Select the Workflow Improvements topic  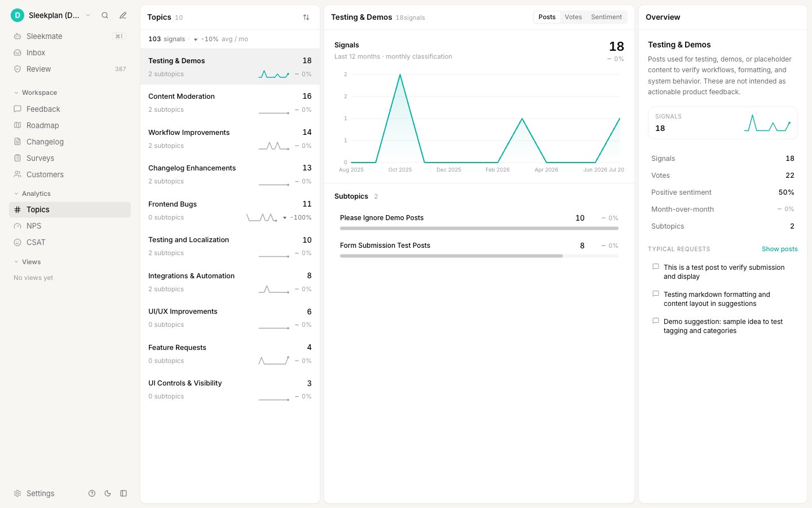[x=230, y=139]
